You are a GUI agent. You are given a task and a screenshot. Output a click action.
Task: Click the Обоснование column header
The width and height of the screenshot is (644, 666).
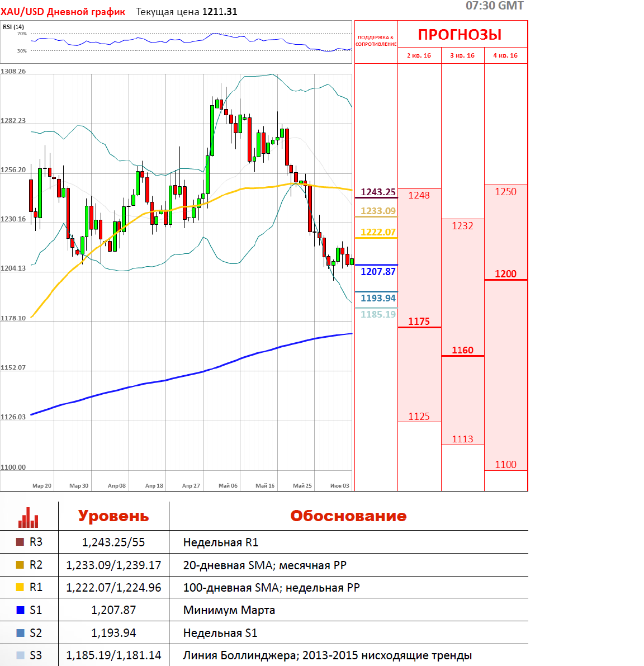(348, 516)
